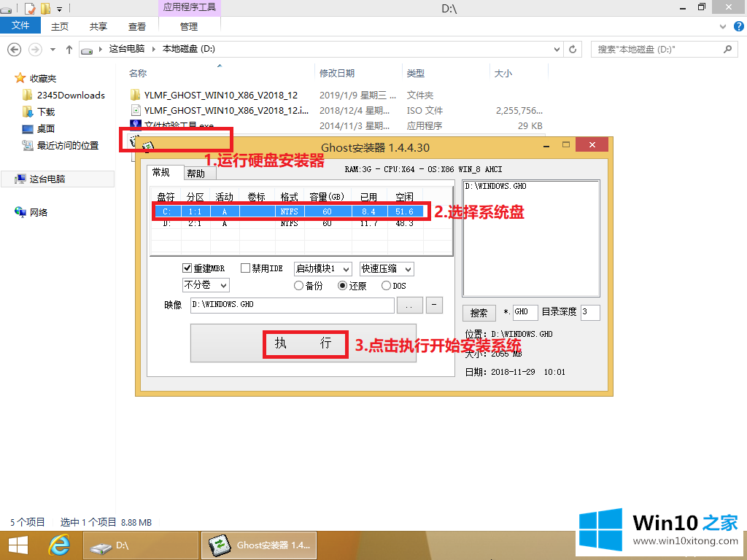
Task: Open 最近访问的位置 in navigation pane
Action: [x=68, y=145]
